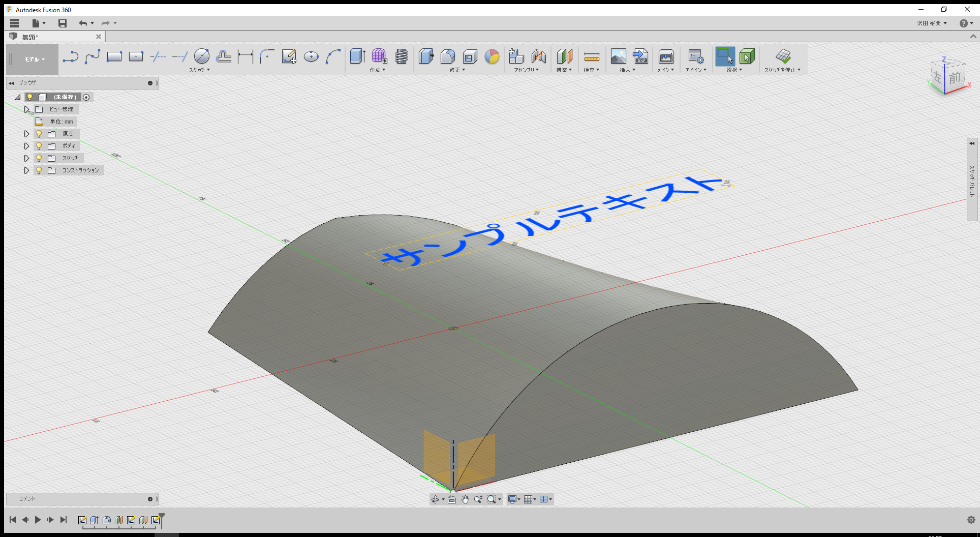
Task: Open the 作成 menu
Action: tap(377, 70)
